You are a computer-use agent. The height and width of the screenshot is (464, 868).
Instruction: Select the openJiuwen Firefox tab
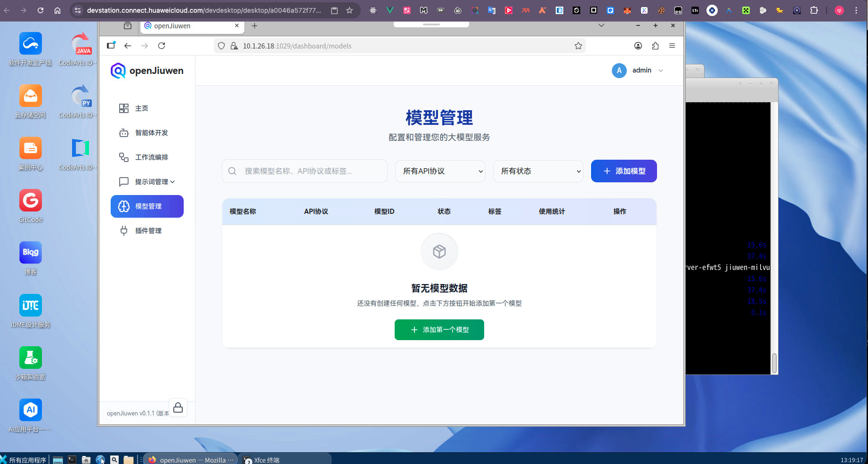coord(192,26)
